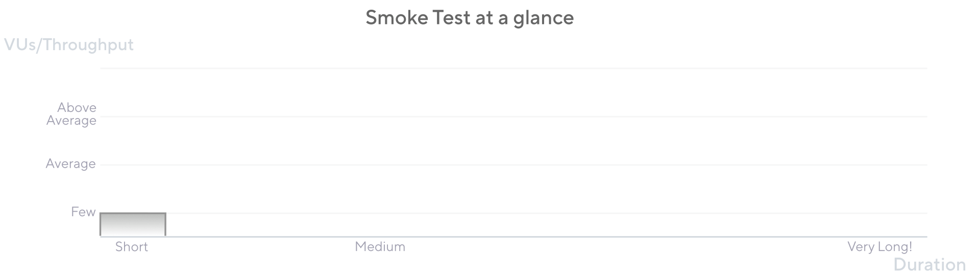Click the "Few" y-axis label

tap(83, 212)
